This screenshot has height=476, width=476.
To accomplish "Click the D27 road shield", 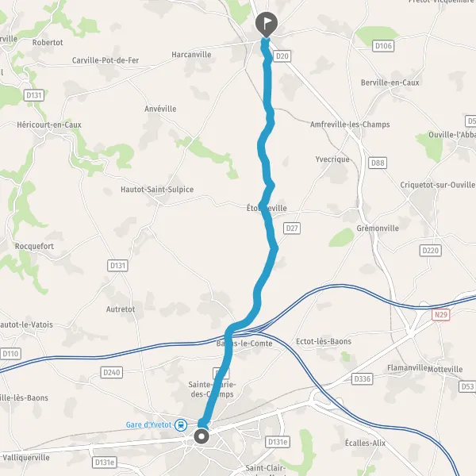I will (292, 228).
